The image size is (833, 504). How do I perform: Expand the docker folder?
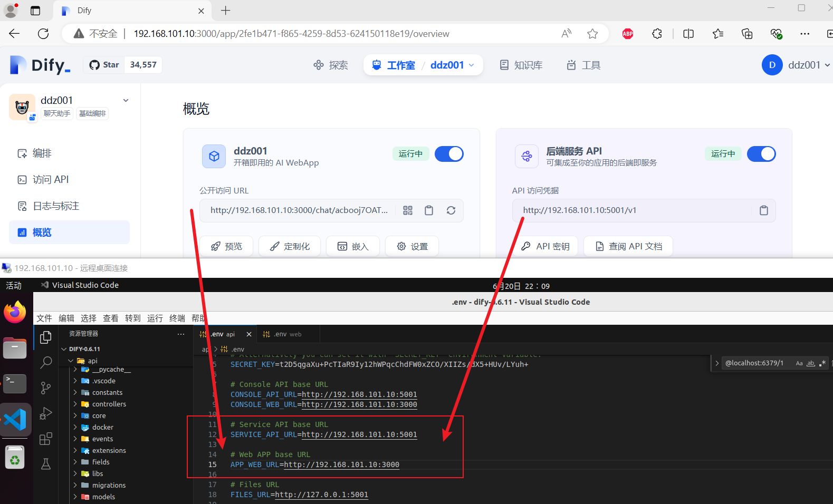(x=75, y=428)
